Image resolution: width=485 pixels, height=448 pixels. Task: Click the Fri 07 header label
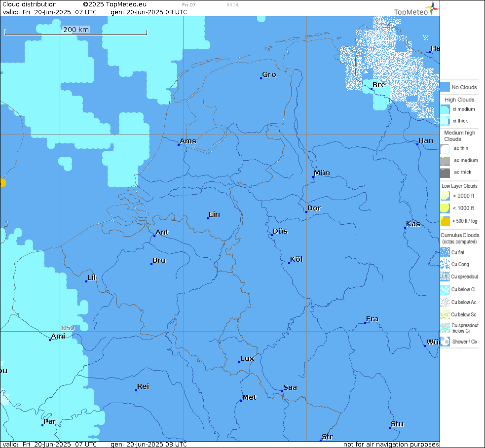coord(188,4)
